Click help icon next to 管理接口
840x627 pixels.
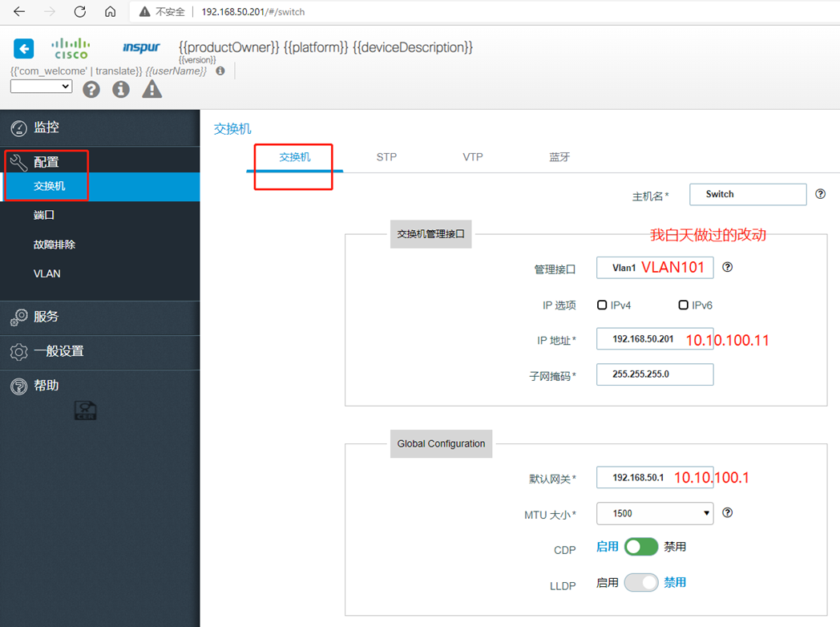727,267
